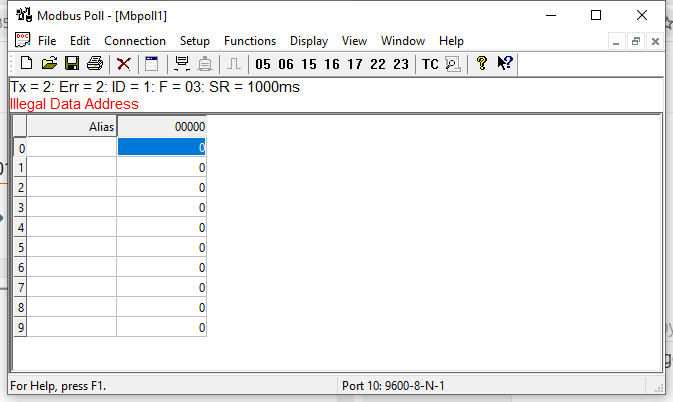Minimize the inner Mbpoll1 child window

[x=616, y=42]
